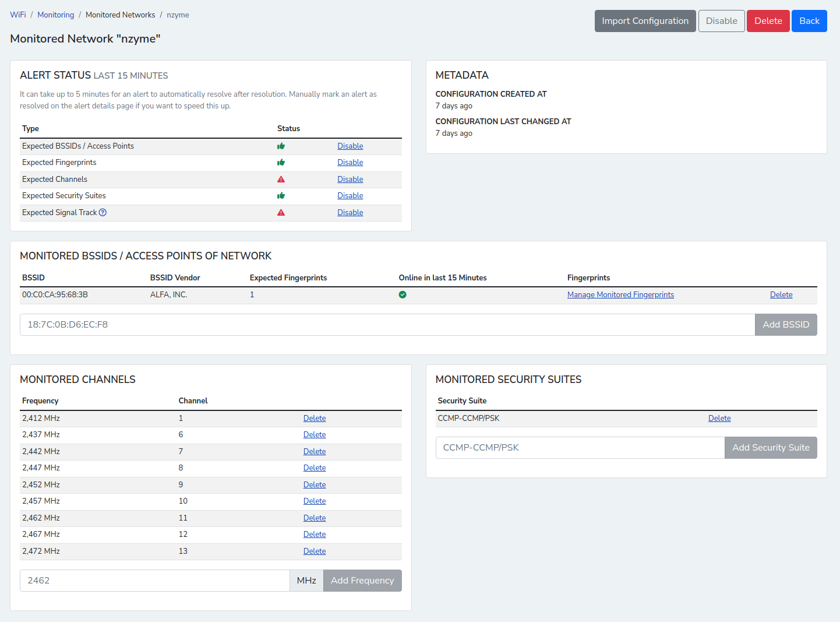This screenshot has width=840, height=622.
Task: Open Manage Monitored Fingerprints link
Action: tap(620, 295)
